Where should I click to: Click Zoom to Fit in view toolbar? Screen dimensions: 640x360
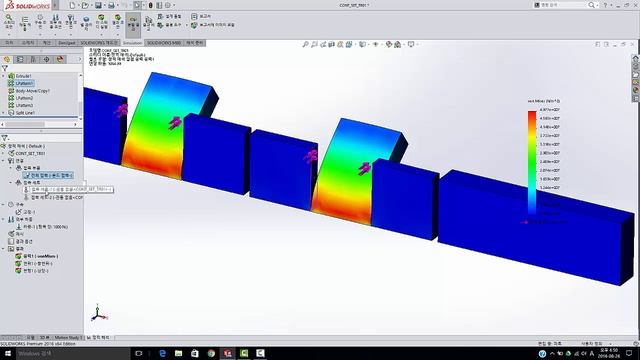point(305,44)
